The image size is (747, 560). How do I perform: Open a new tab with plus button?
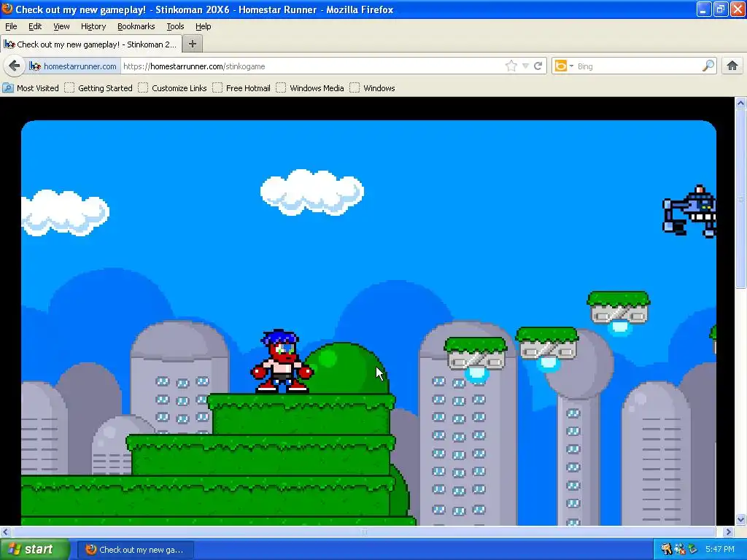pyautogui.click(x=193, y=44)
